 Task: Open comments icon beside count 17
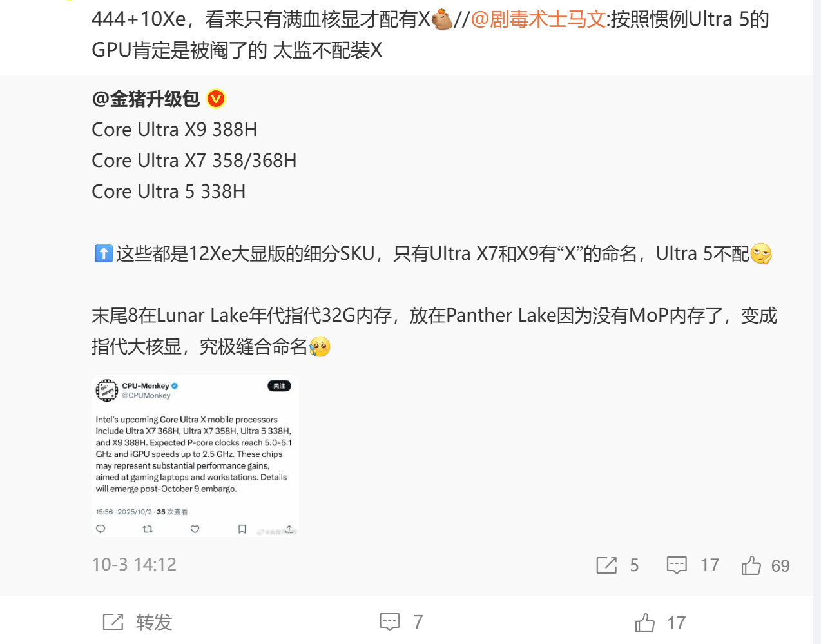[x=677, y=565]
